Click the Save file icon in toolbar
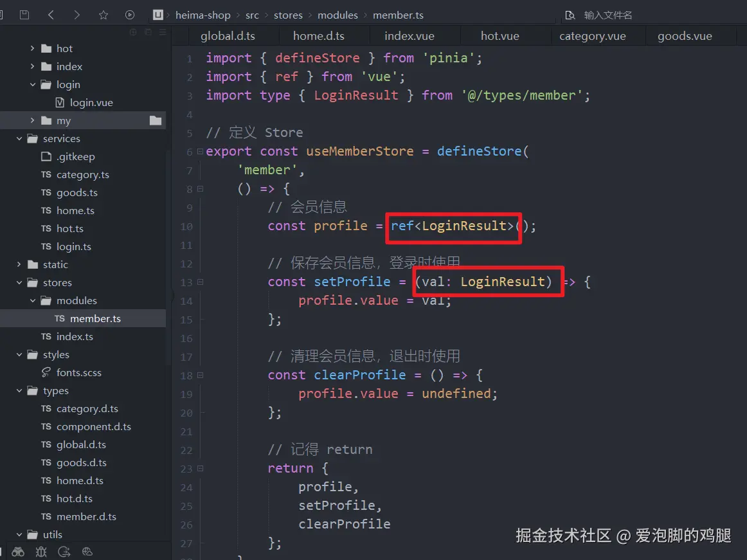Image resolution: width=747 pixels, height=560 pixels. [24, 15]
